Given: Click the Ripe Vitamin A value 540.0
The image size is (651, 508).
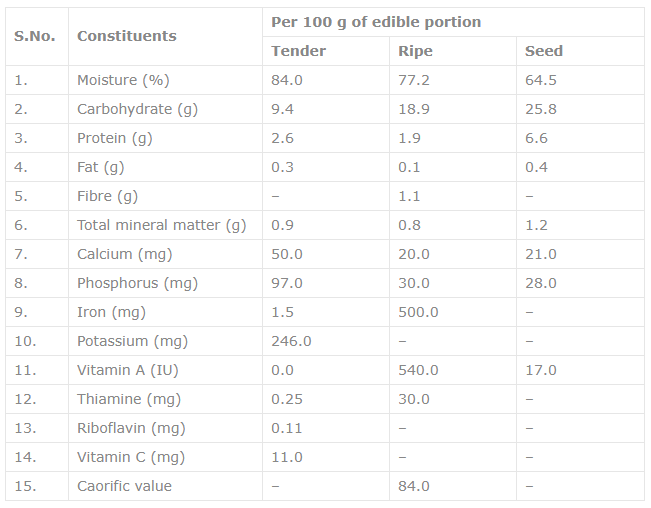Looking at the screenshot, I should [x=418, y=370].
